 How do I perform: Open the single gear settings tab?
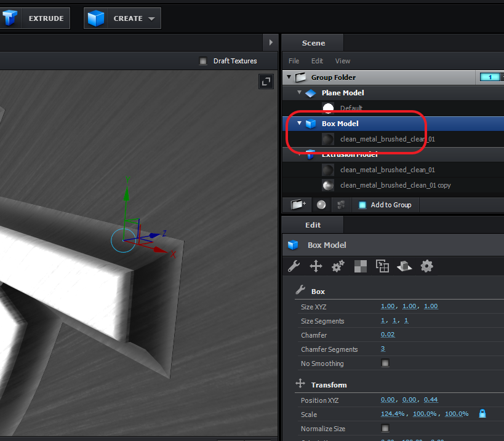(427, 266)
